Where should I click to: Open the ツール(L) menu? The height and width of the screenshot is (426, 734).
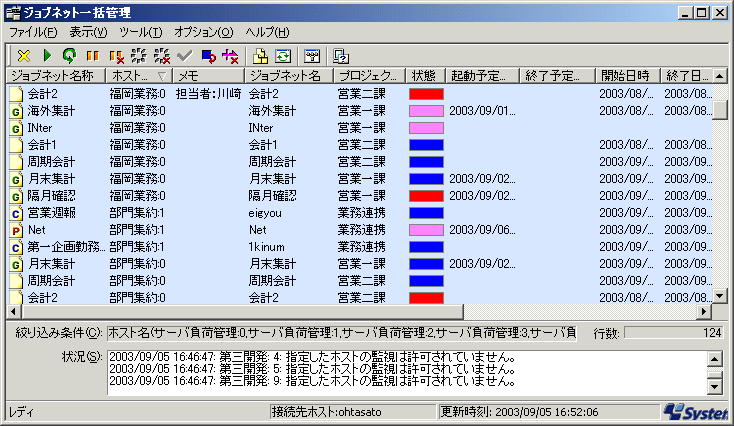pos(140,33)
